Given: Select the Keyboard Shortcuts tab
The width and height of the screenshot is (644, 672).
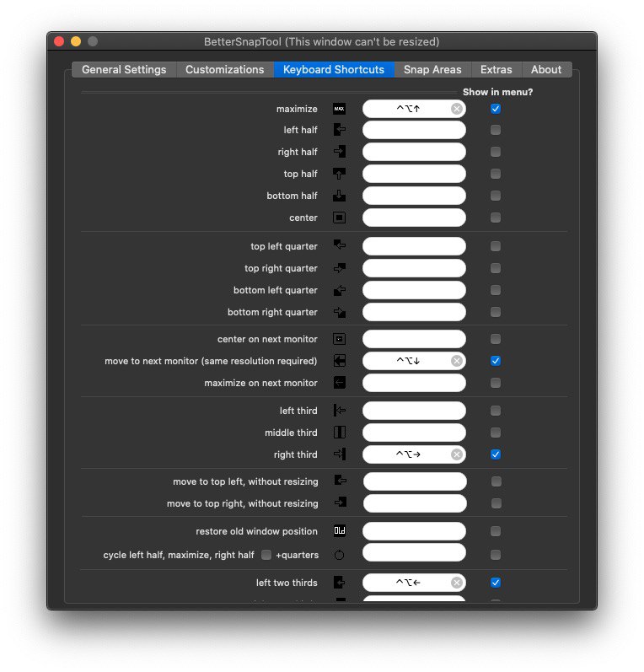Looking at the screenshot, I should (334, 69).
